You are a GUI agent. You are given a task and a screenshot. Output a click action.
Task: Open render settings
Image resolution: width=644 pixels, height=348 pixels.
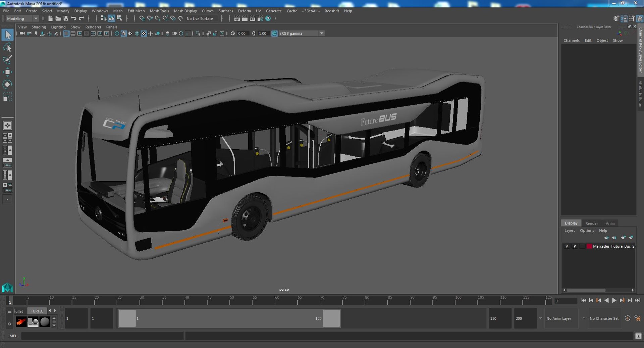click(260, 18)
